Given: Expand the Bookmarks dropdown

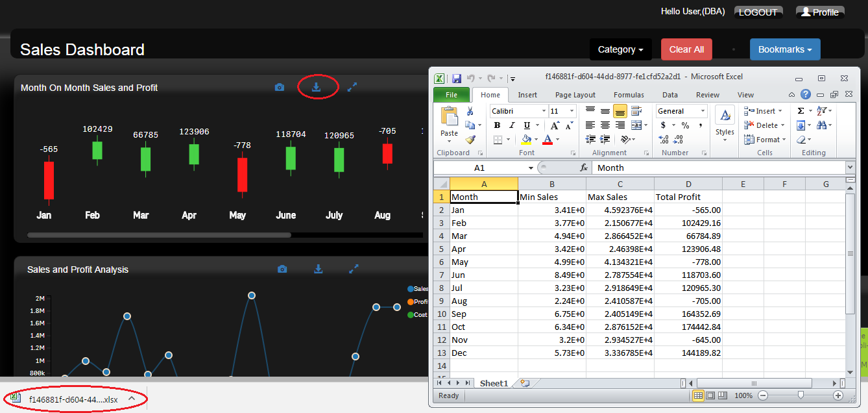Looking at the screenshot, I should 785,49.
